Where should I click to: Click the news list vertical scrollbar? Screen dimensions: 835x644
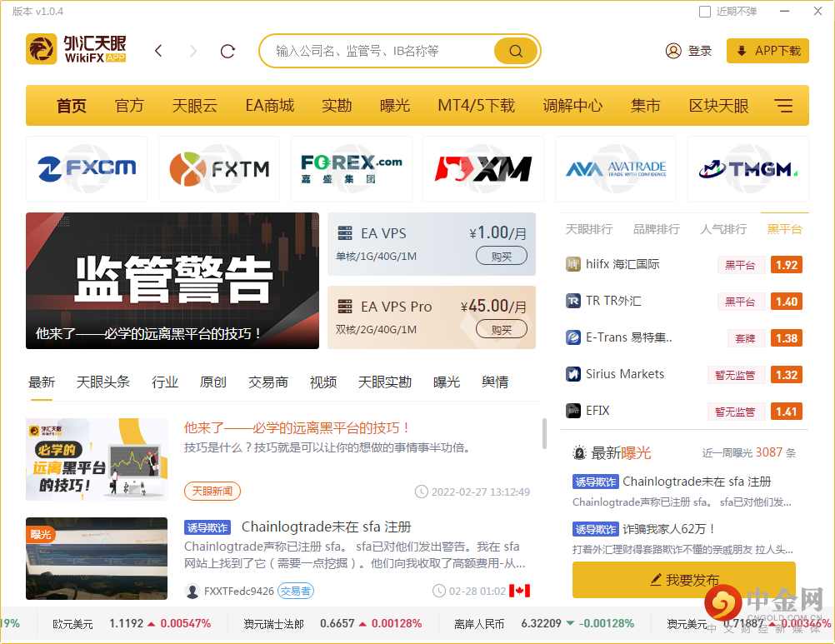[543, 433]
